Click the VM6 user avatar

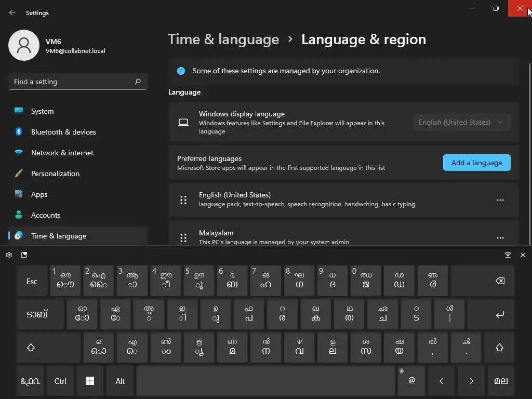(x=24, y=45)
